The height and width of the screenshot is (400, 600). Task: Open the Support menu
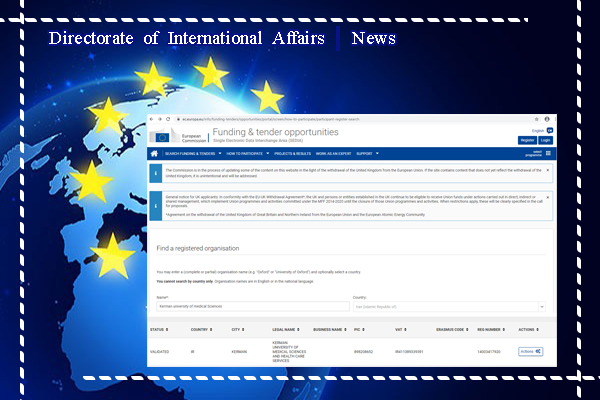tap(364, 153)
